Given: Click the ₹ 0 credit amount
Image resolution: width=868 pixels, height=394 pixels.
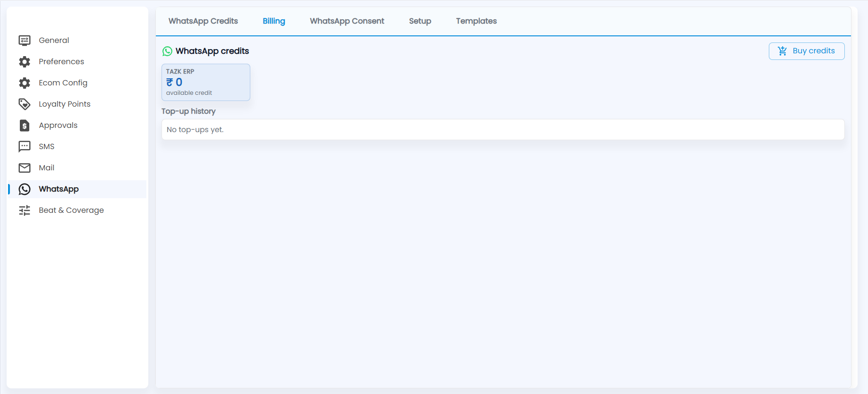Looking at the screenshot, I should click(x=174, y=82).
